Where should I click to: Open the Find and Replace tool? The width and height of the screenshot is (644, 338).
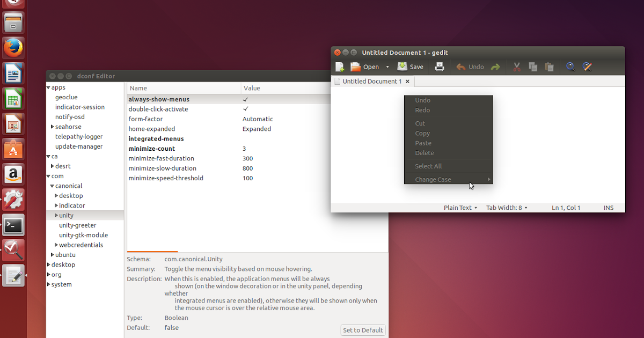pos(587,67)
